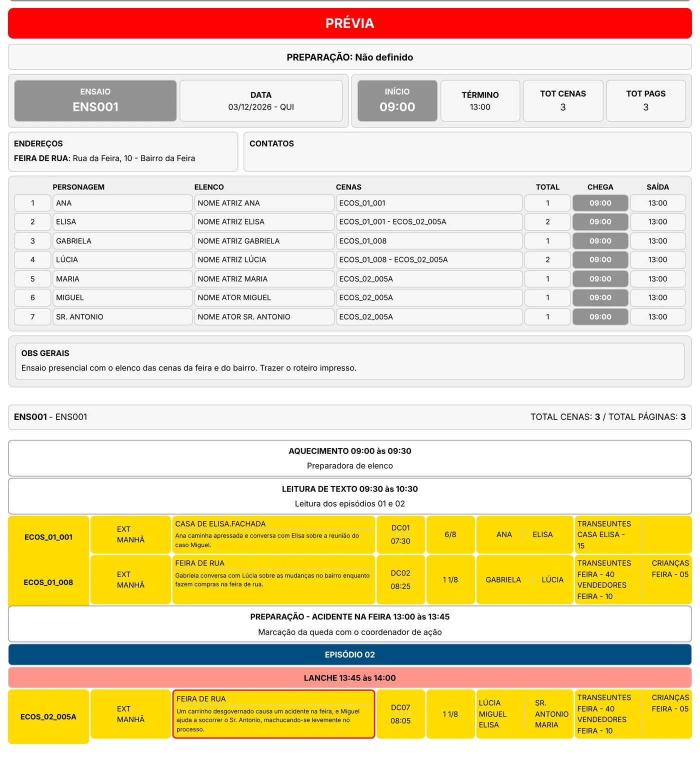Viewport: 700px width, 762px height.
Task: Select the TÉRMINO 13:00 box
Action: click(480, 100)
